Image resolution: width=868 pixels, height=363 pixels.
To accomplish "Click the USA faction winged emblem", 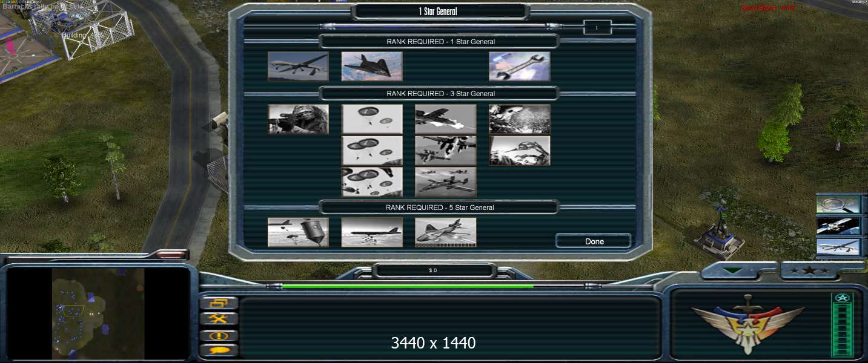I will pyautogui.click(x=747, y=323).
